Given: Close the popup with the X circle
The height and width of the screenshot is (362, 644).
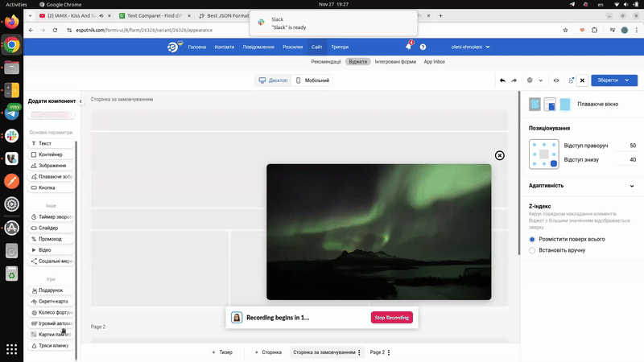Looking at the screenshot, I should 499,155.
